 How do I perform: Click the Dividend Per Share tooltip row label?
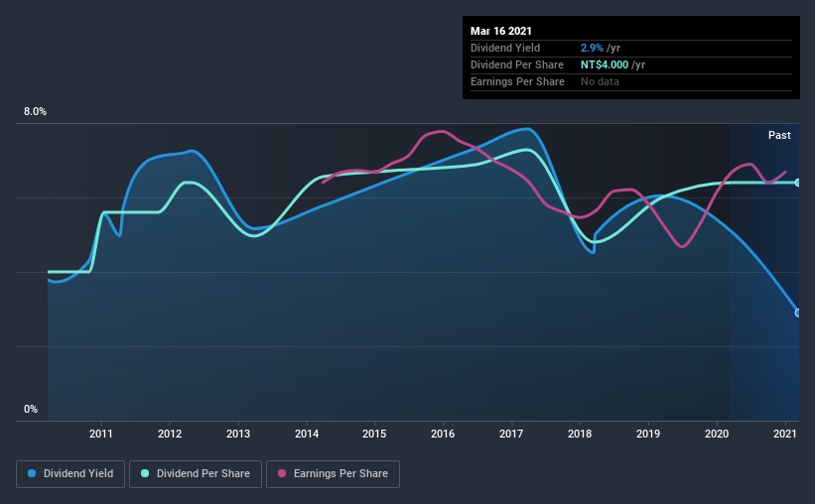(x=516, y=64)
